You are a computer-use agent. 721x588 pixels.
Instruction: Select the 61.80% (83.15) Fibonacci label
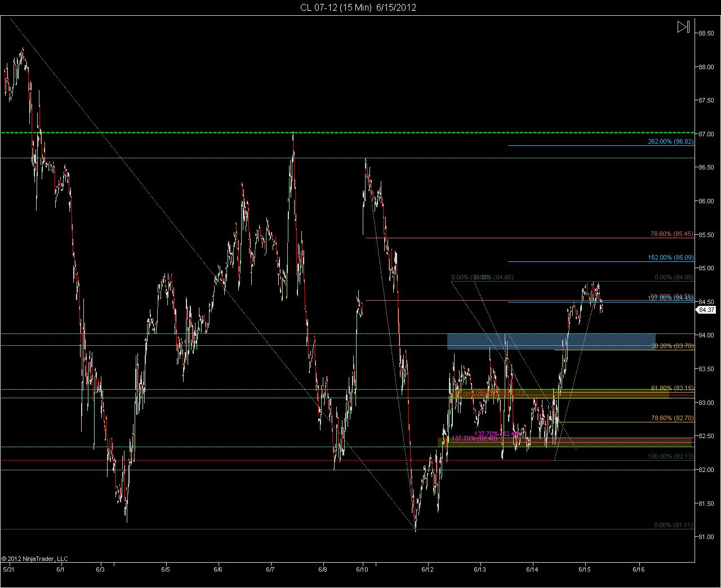click(672, 388)
